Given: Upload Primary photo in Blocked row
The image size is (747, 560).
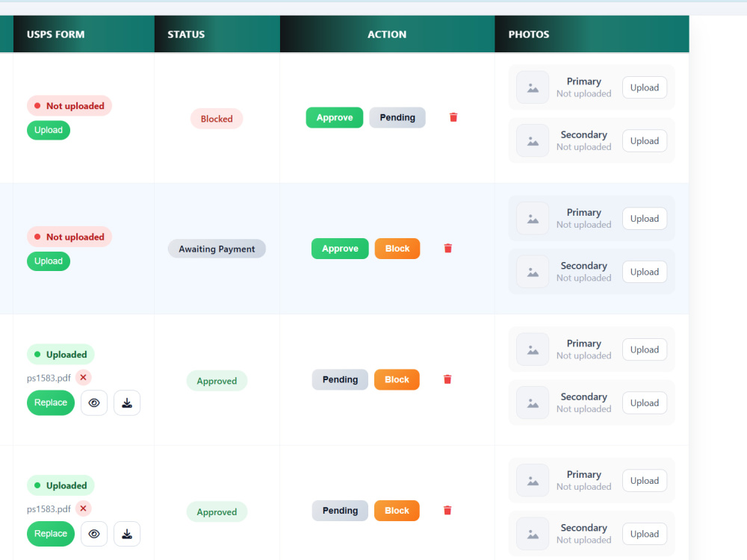Looking at the screenshot, I should pos(645,87).
